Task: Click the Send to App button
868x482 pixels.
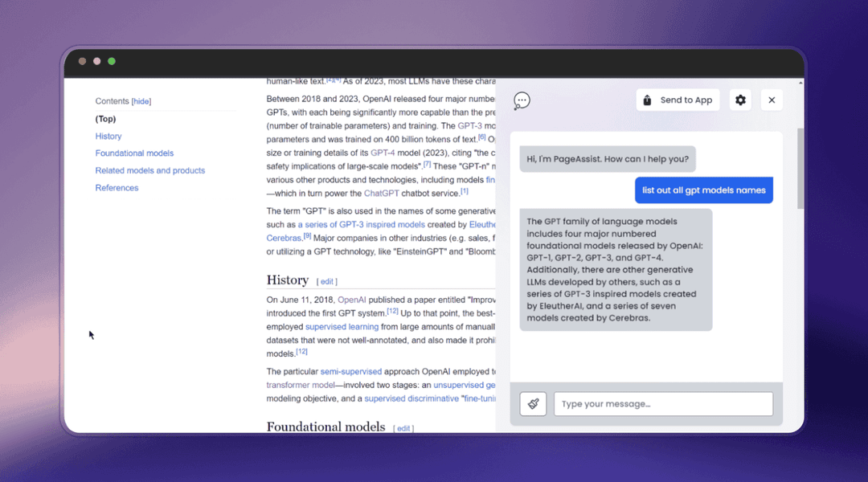Action: click(678, 100)
